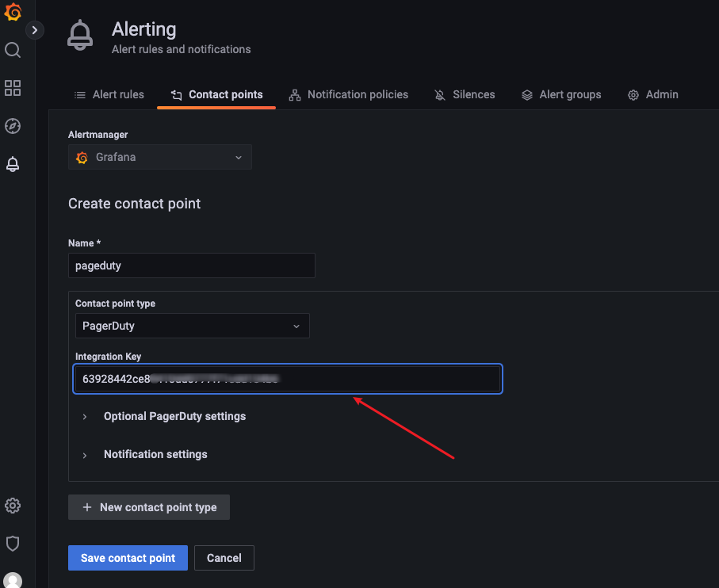Image resolution: width=719 pixels, height=588 pixels.
Task: Cancel creating the contact point
Action: tap(224, 558)
